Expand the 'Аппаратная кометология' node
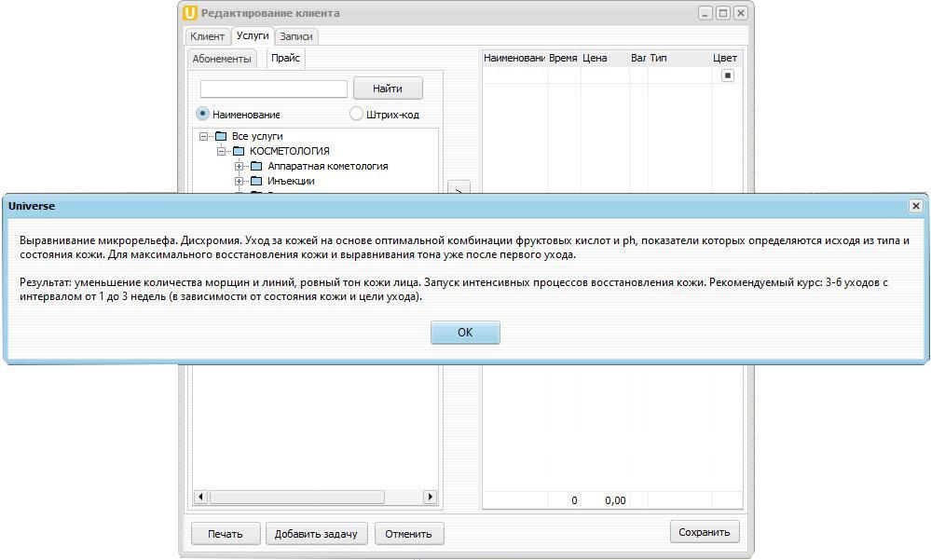 click(x=240, y=166)
